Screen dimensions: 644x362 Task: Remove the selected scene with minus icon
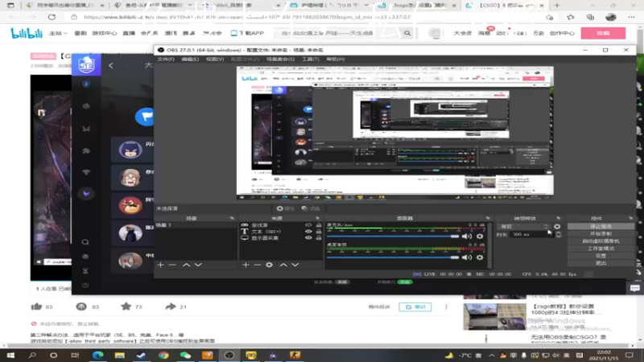pyautogui.click(x=172, y=265)
